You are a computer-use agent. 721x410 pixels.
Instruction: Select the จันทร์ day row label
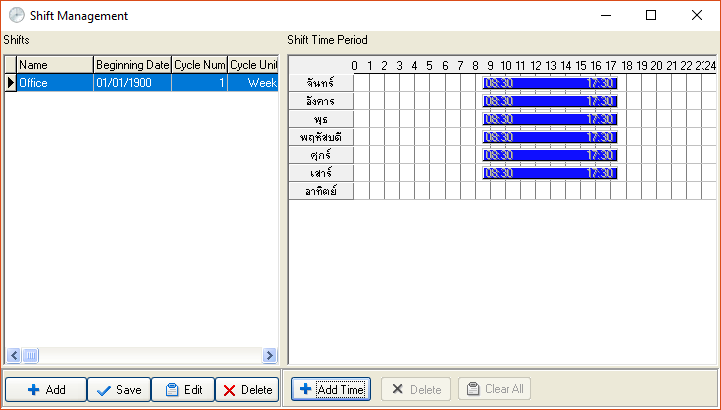[321, 83]
